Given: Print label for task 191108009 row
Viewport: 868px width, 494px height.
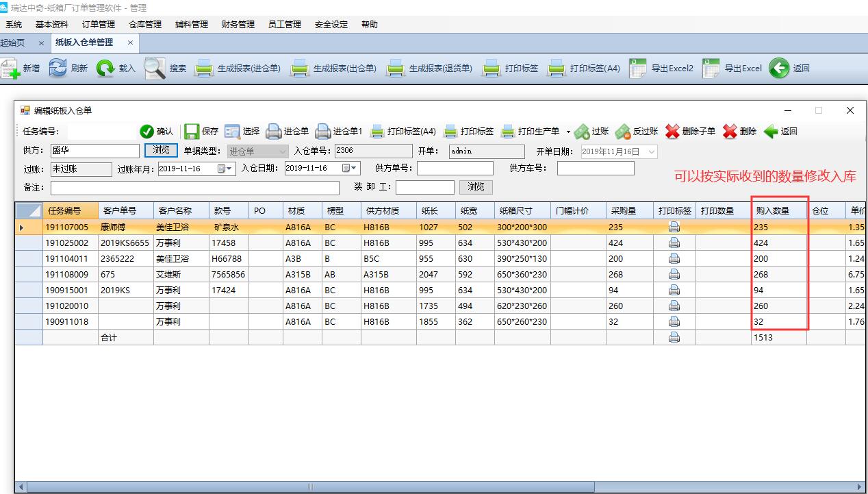Looking at the screenshot, I should [674, 274].
